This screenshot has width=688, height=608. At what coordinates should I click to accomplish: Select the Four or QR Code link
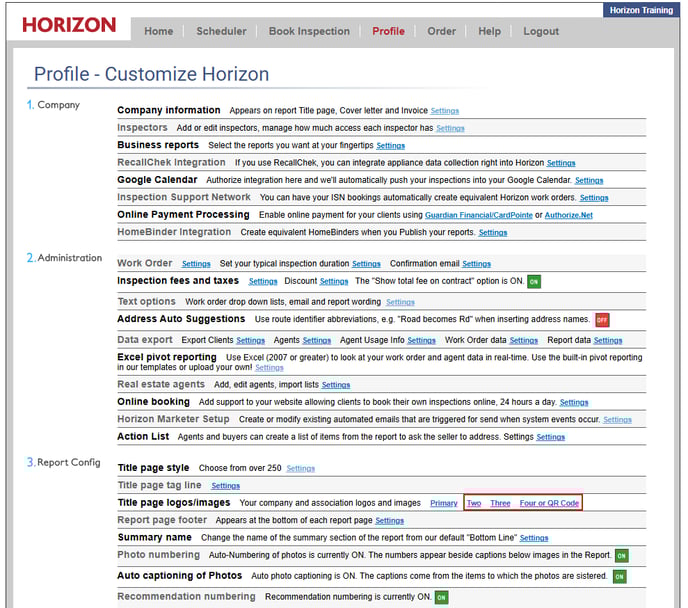[x=549, y=503]
